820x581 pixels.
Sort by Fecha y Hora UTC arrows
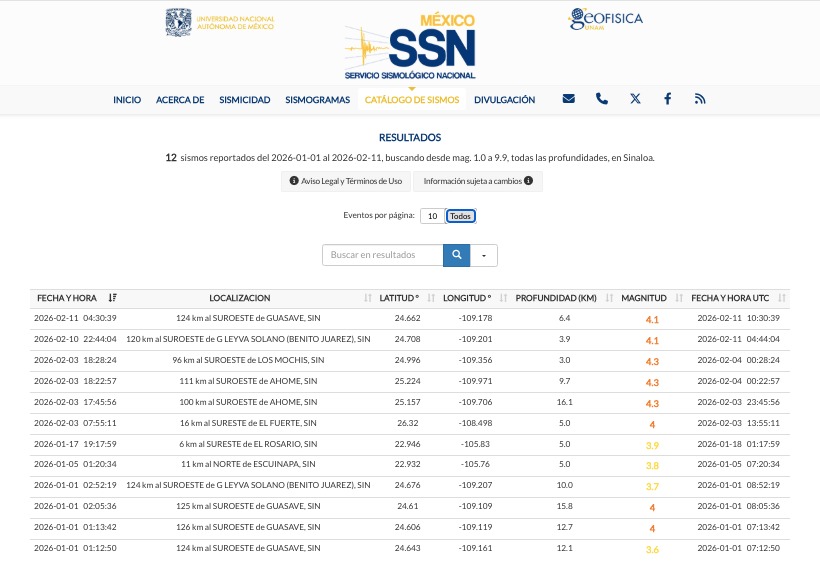coord(781,298)
